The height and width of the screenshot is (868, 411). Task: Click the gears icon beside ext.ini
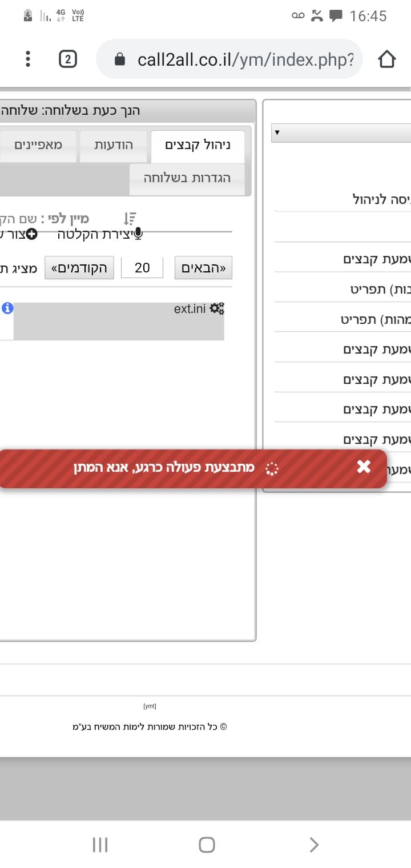217,309
